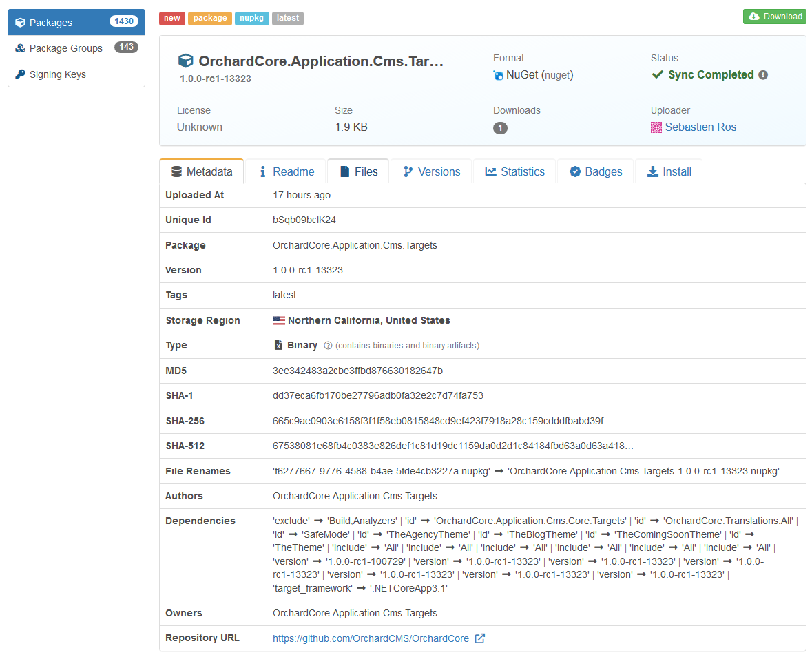Open the OrchardCore GitHub repository URL

(371, 638)
